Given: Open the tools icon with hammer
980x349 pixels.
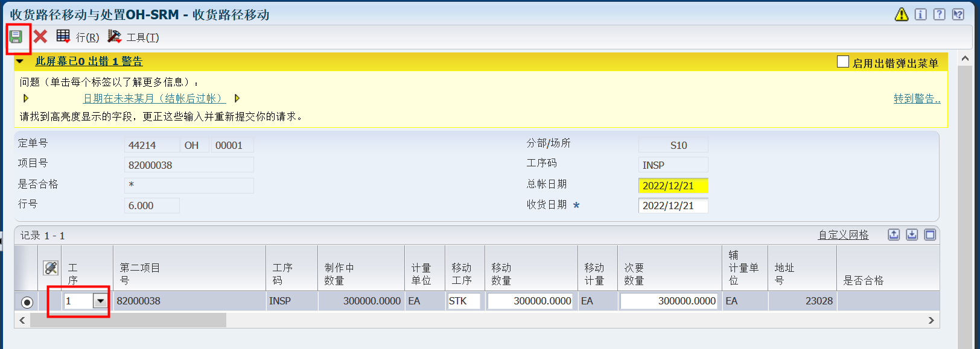Looking at the screenshot, I should tap(115, 37).
